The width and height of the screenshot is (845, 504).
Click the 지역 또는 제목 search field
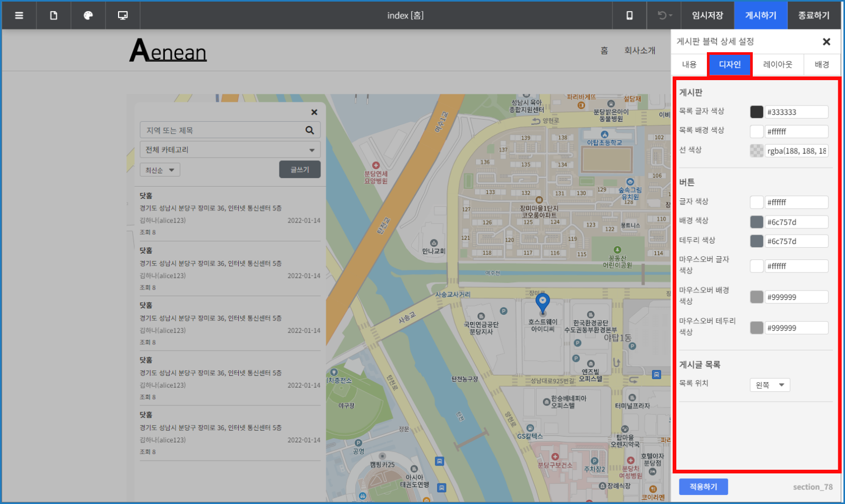pyautogui.click(x=221, y=130)
